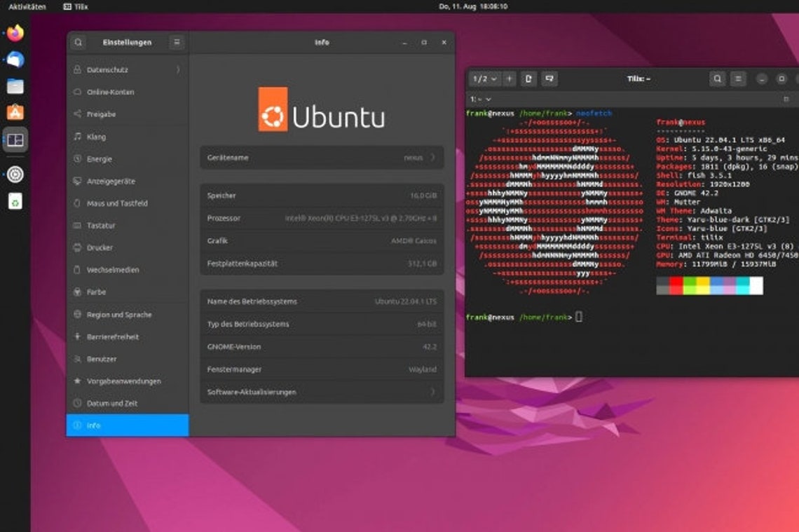Open the Tilix search icon

tap(717, 79)
